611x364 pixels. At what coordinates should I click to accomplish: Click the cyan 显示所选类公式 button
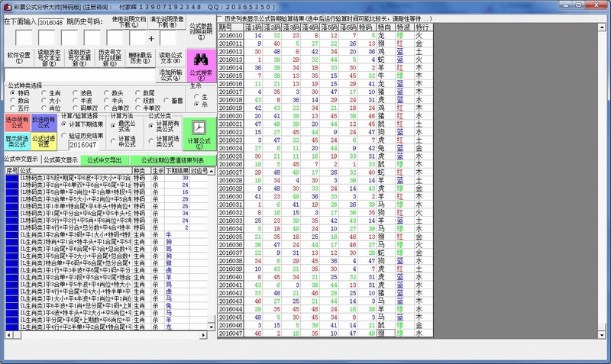[16, 143]
